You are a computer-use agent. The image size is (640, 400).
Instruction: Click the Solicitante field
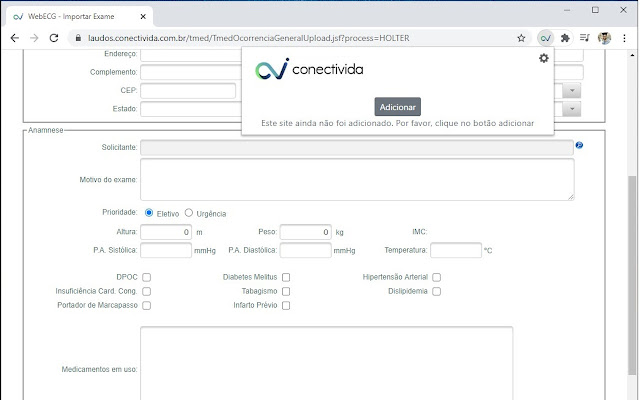[357, 147]
